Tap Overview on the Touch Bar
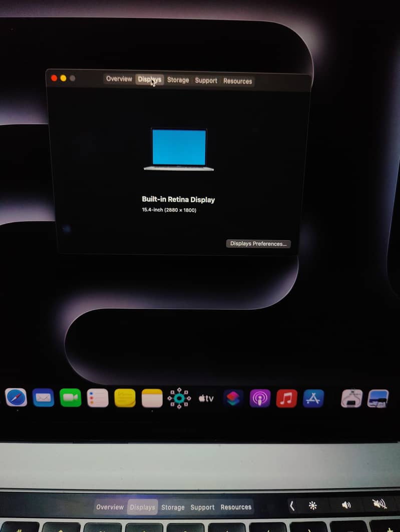Viewport: 400px width, 532px height. [110, 507]
